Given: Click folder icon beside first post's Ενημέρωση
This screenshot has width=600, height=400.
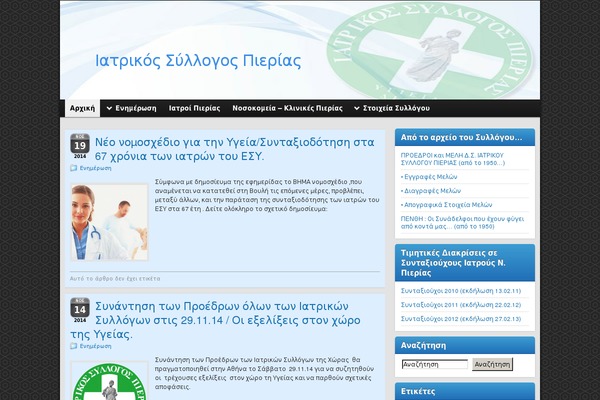Looking at the screenshot, I should tap(73, 168).
